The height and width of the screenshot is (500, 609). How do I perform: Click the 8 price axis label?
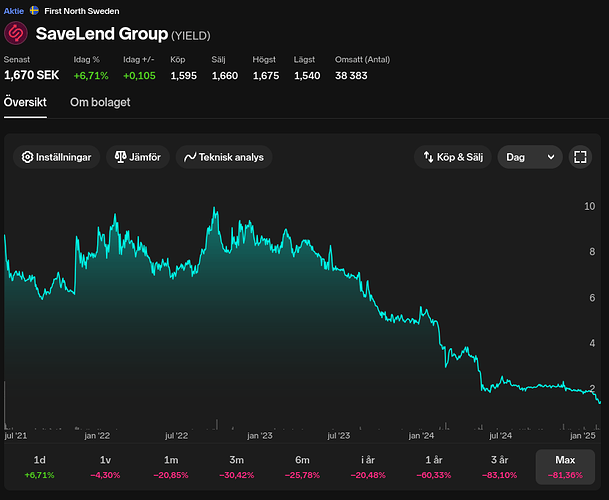(592, 251)
